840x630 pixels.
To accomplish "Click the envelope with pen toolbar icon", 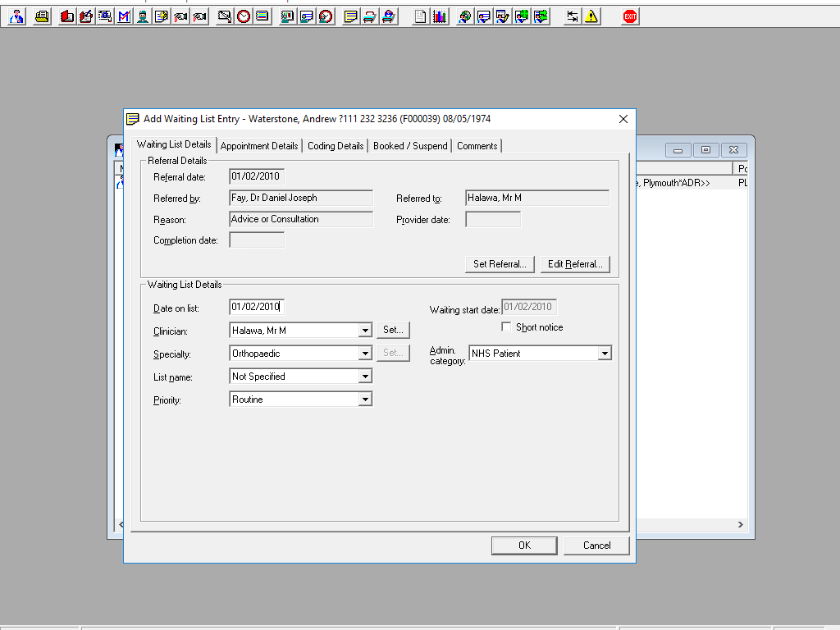I will coord(225,16).
